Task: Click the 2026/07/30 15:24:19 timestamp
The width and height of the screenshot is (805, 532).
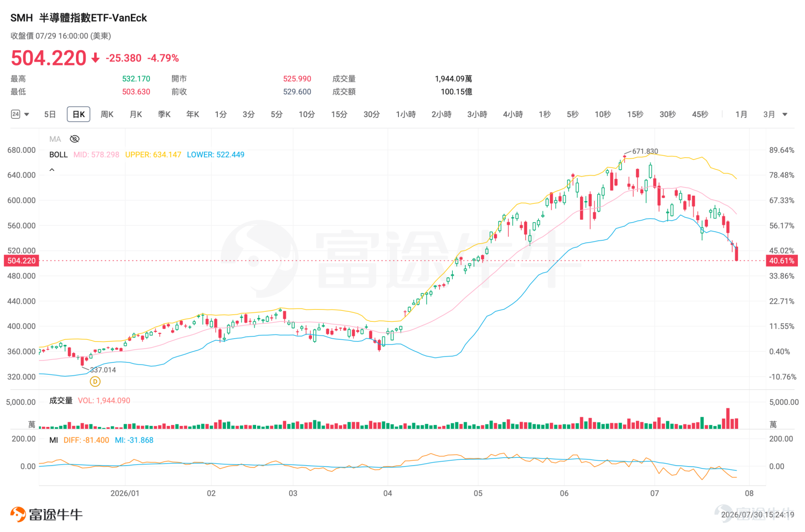Action: (x=758, y=514)
